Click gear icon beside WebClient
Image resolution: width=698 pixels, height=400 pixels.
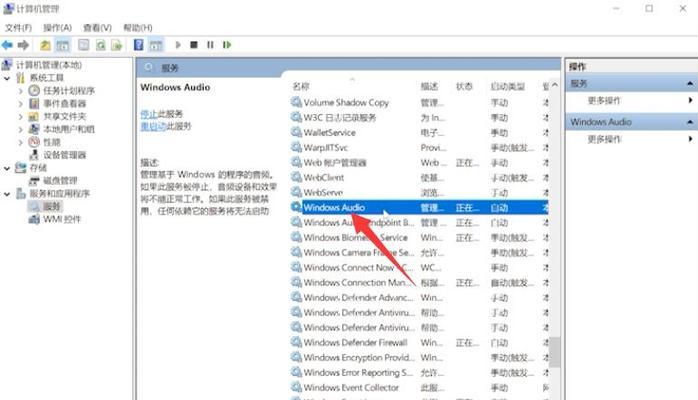296,177
